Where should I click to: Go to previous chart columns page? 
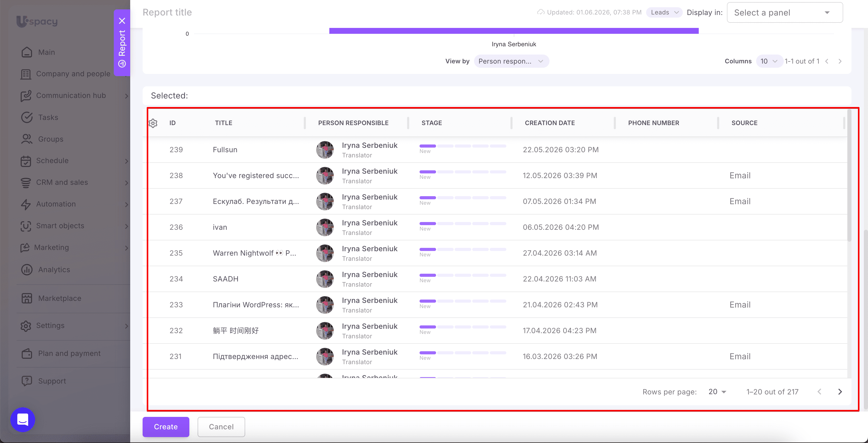827,61
